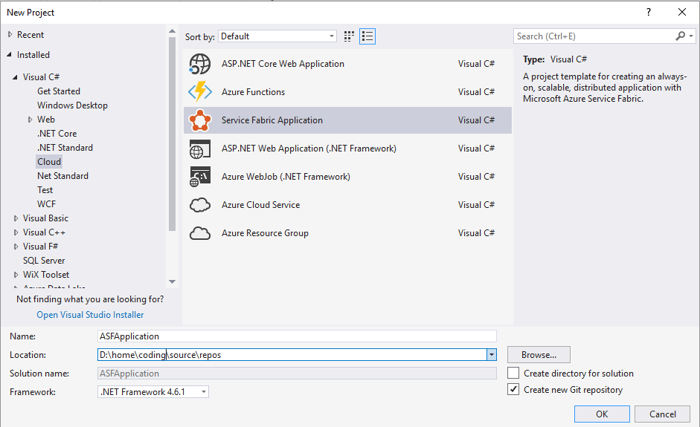700x427 pixels.
Task: Select the SQL Server category
Action: (x=44, y=260)
